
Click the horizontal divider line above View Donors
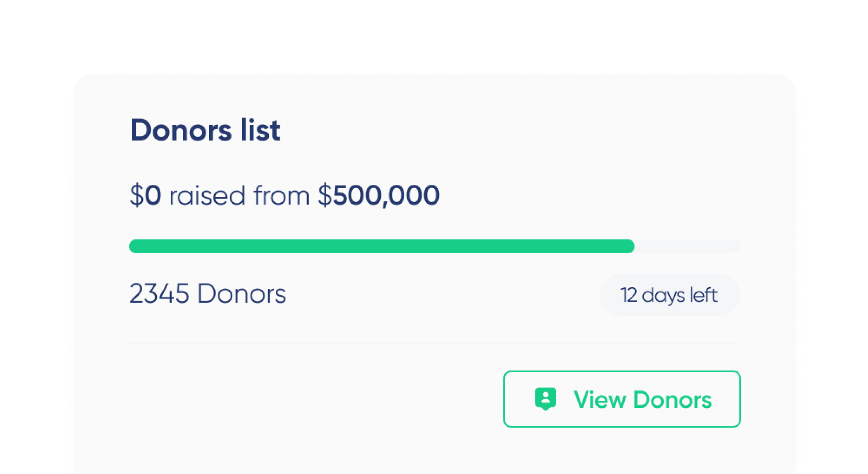pyautogui.click(x=435, y=343)
